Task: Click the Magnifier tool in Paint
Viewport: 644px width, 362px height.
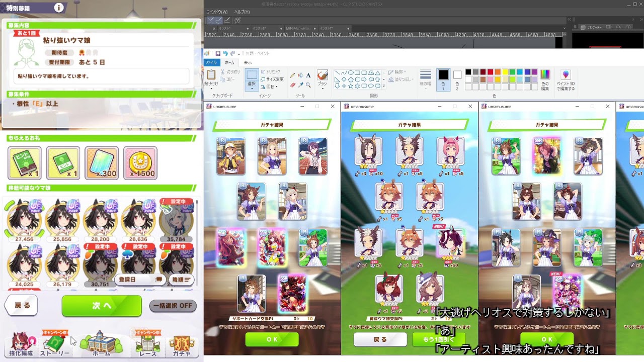Action: click(308, 85)
